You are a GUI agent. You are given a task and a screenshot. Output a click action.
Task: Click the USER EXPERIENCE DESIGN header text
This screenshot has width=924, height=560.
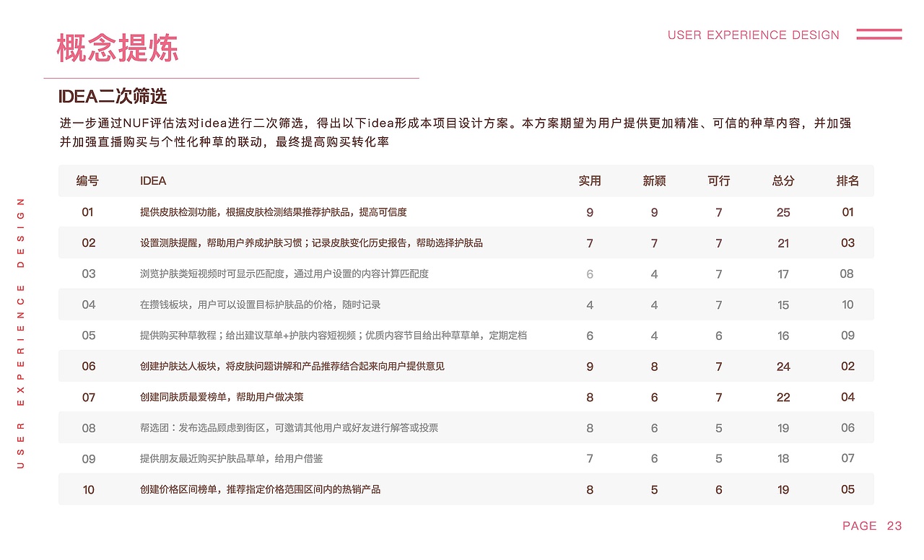tap(754, 35)
